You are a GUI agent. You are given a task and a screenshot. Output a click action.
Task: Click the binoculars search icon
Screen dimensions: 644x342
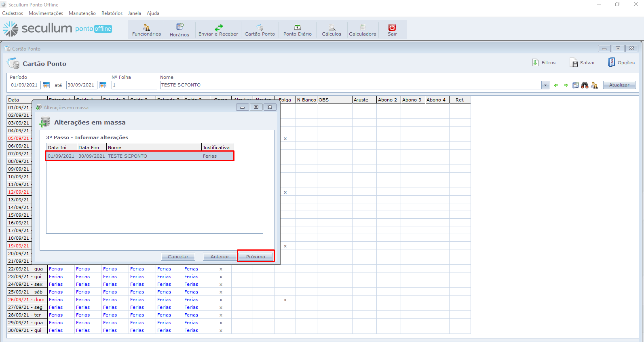tap(585, 85)
